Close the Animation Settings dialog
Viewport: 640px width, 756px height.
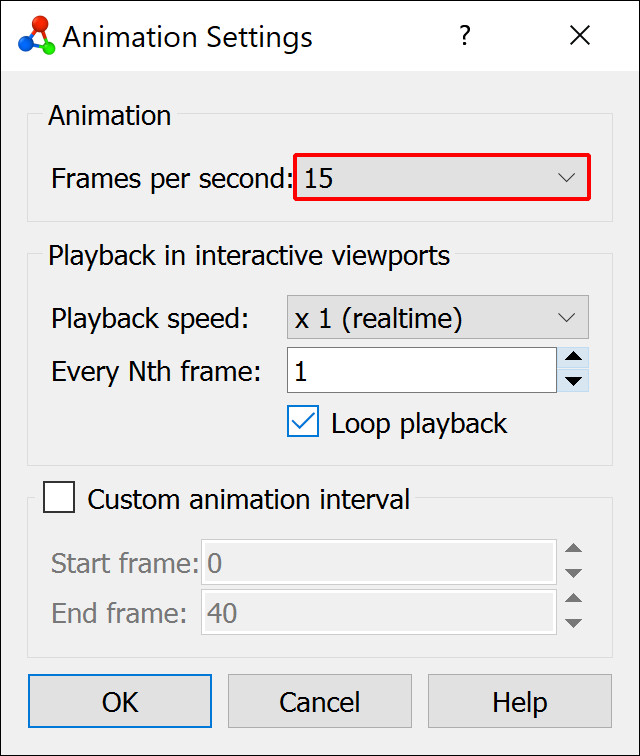[579, 37]
